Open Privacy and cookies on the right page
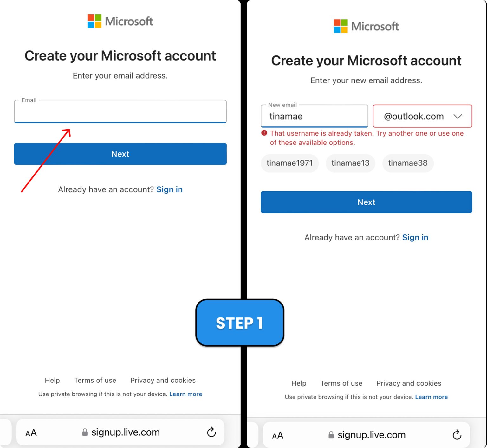This screenshot has width=487, height=448. tap(409, 383)
